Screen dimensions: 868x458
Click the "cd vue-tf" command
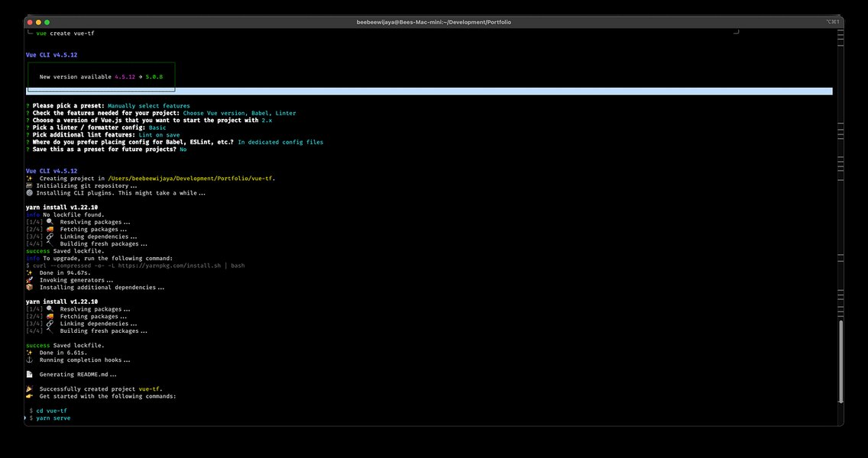(51, 411)
